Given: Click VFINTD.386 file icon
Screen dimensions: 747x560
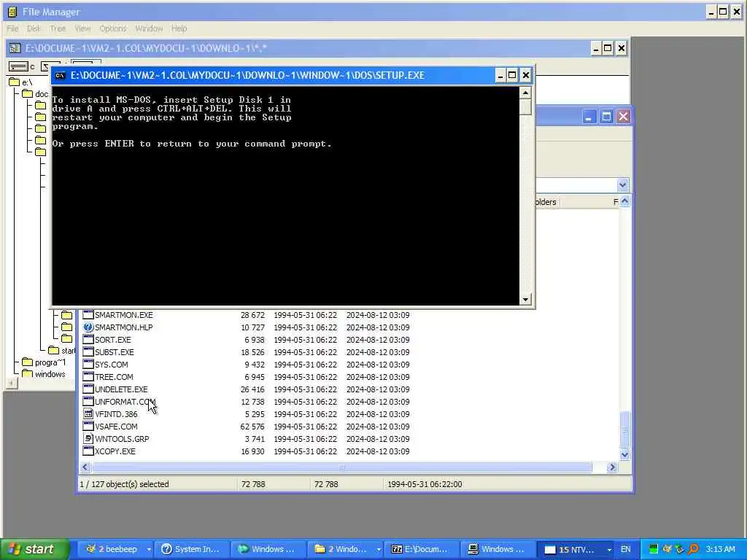Looking at the screenshot, I should click(x=88, y=414).
